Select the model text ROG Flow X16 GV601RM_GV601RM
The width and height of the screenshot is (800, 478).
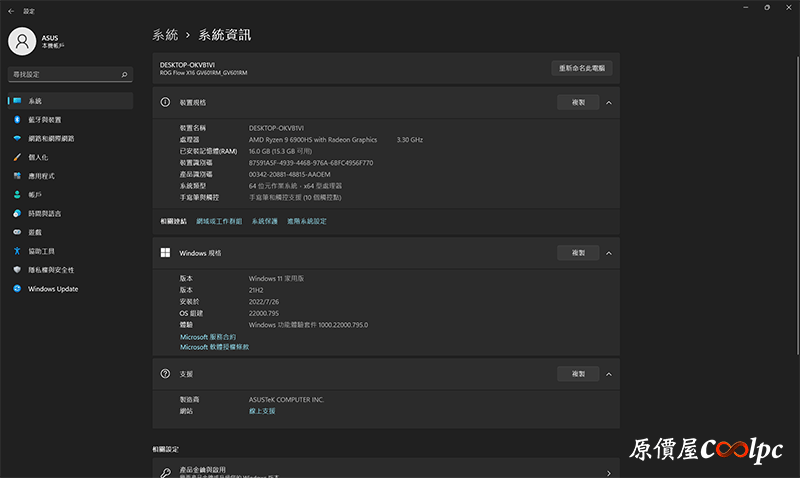pyautogui.click(x=204, y=73)
